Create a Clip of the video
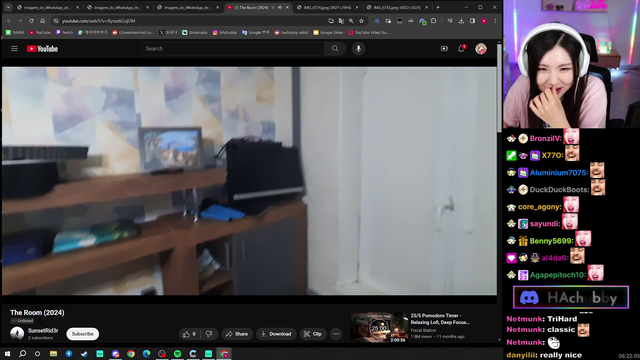 (313, 334)
